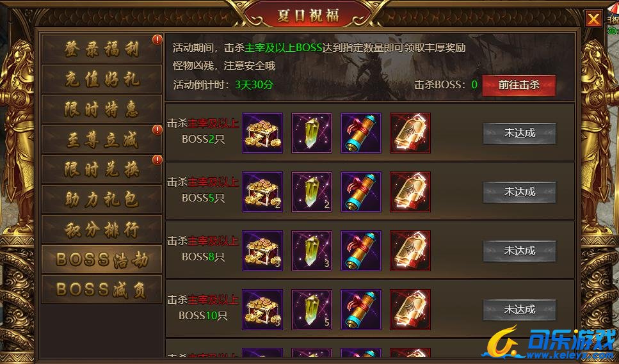Click glowing token reward in BOSS5只 row
Image resolution: width=619 pixels, height=364 pixels.
(x=410, y=192)
